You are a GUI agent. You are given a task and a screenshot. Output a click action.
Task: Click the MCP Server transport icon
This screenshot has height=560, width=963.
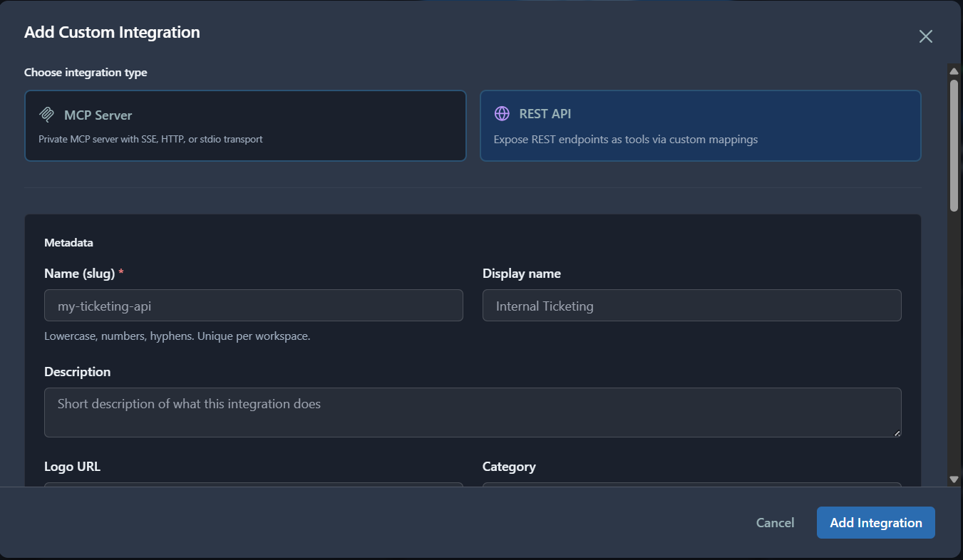[x=47, y=114]
